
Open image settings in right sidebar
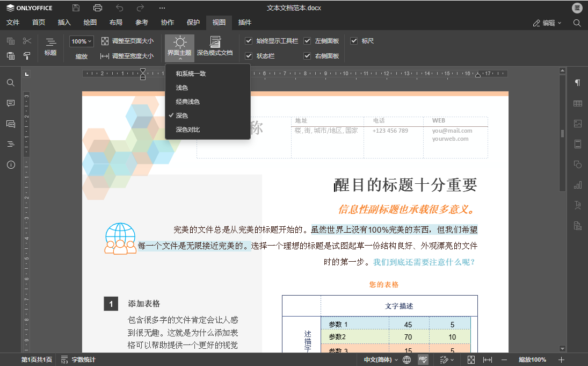577,124
